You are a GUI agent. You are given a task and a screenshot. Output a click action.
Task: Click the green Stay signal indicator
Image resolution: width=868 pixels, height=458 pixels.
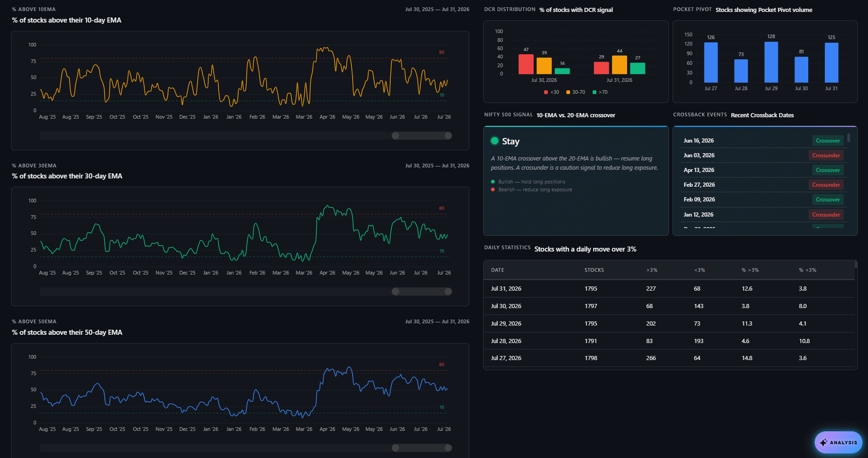coord(495,141)
